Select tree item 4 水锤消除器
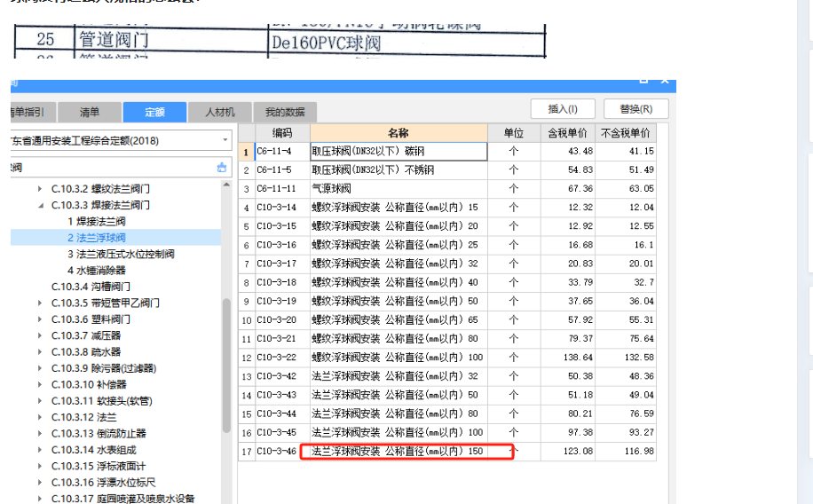Image resolution: width=813 pixels, height=504 pixels. click(x=97, y=270)
